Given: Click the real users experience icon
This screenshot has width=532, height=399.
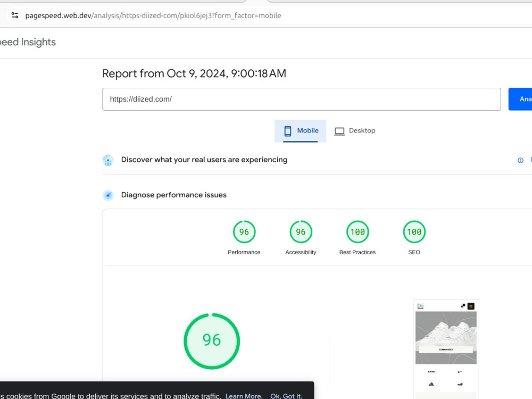Looking at the screenshot, I should pyautogui.click(x=108, y=160).
